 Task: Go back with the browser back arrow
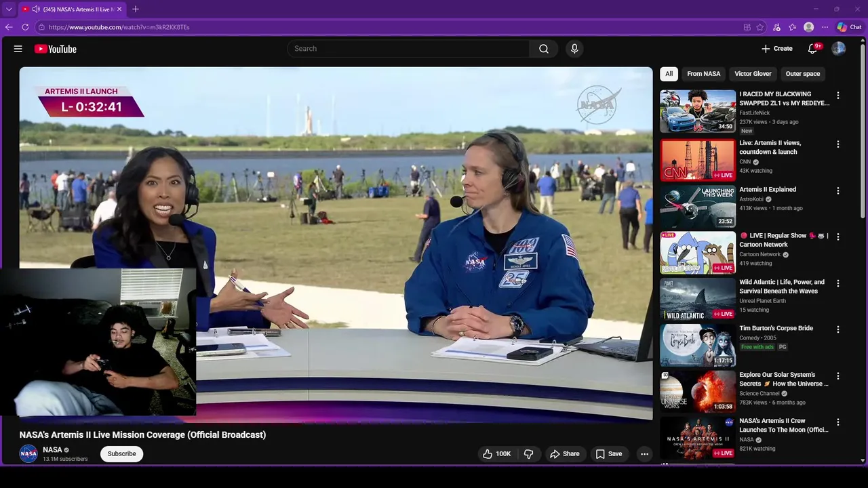[x=9, y=27]
